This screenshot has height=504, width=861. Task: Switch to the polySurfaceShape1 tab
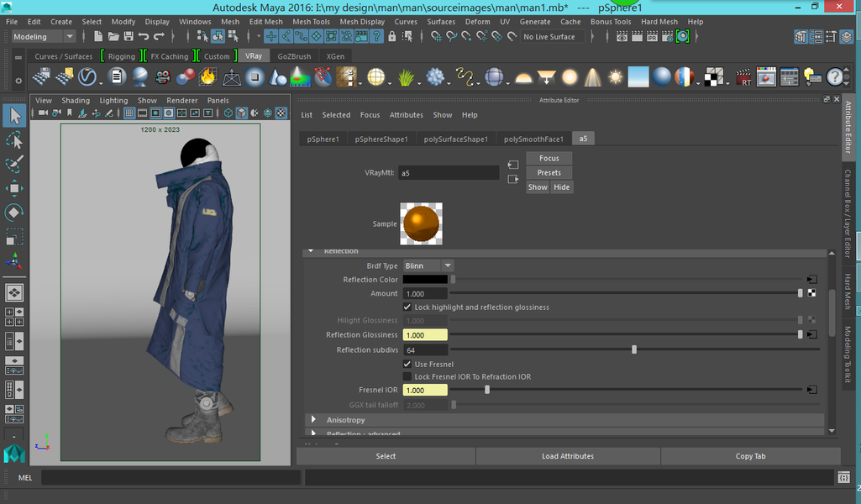(x=455, y=139)
